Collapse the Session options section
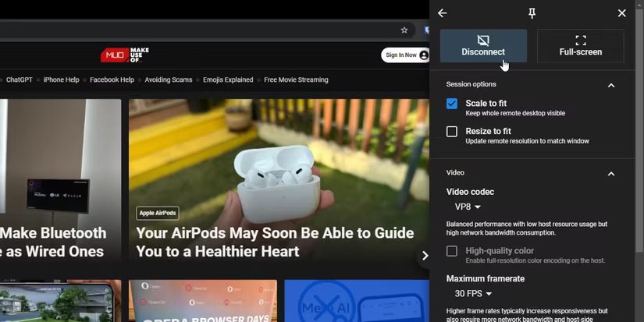Screen dimensions: 644x322 (611, 85)
